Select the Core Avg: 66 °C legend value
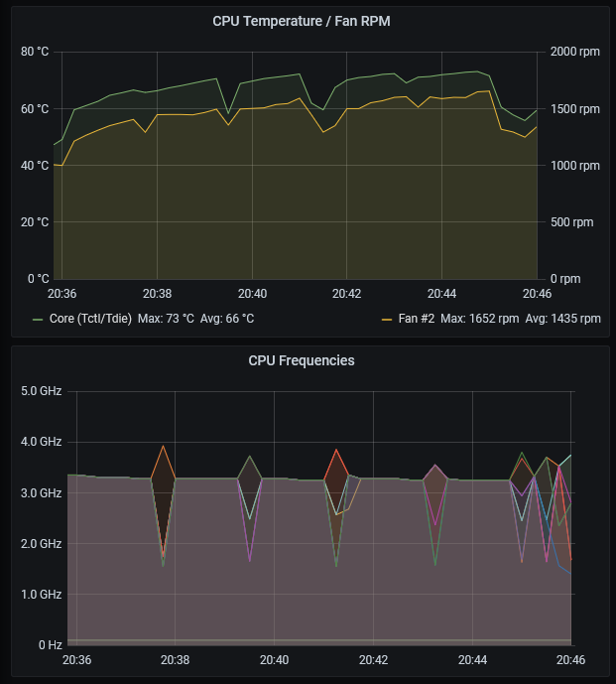616x684 pixels. pyautogui.click(x=232, y=319)
